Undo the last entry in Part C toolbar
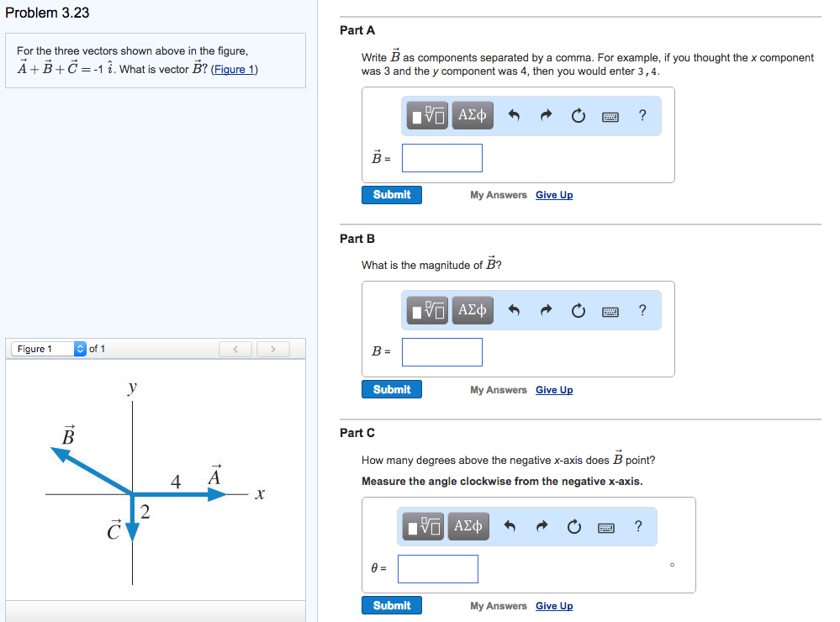840x622 pixels. click(510, 526)
